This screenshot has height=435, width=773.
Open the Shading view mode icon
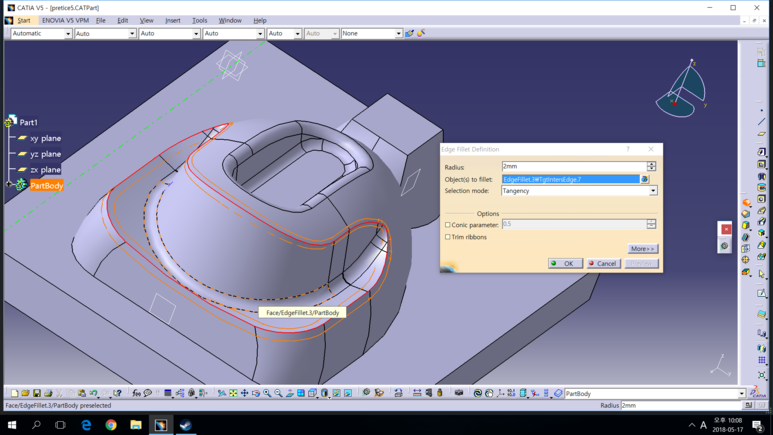pyautogui.click(x=324, y=393)
